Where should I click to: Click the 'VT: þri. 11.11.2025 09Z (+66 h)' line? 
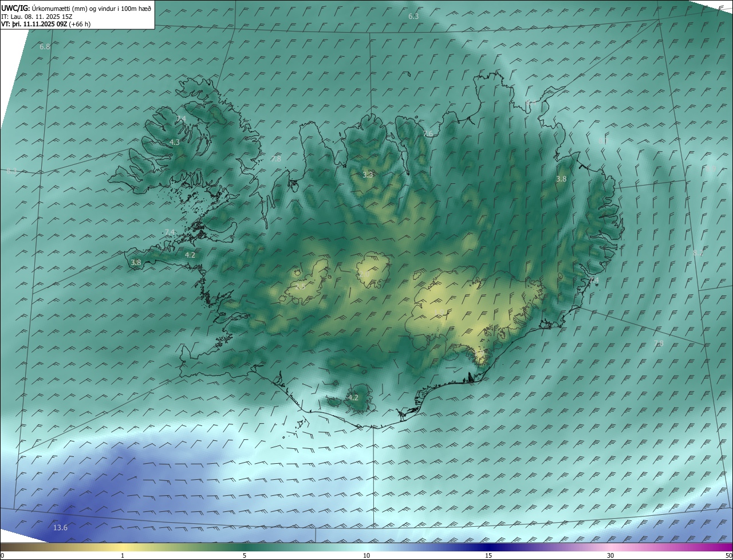(46, 24)
